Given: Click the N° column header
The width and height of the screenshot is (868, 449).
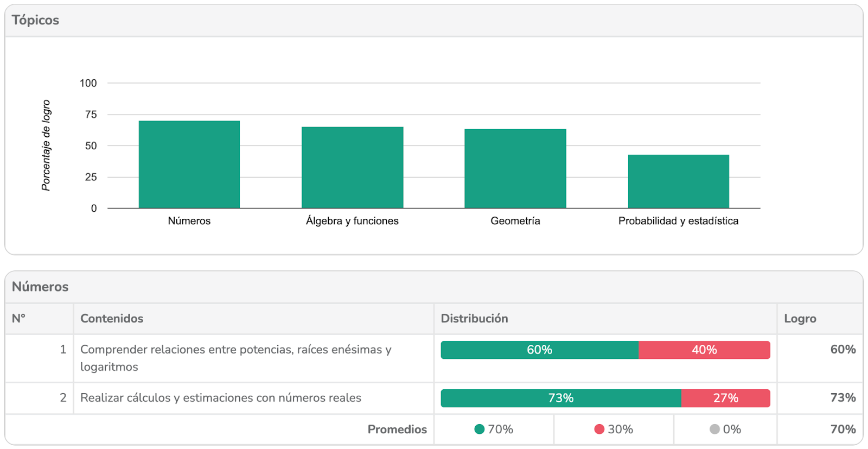Looking at the screenshot, I should point(18,319).
